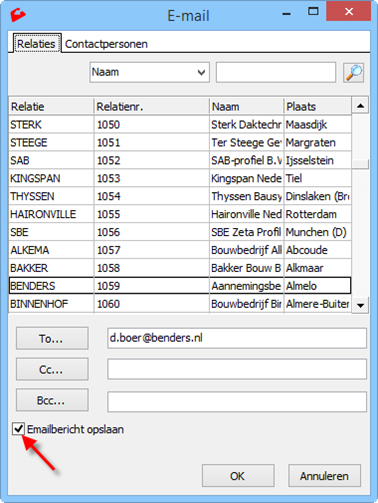Click the empty Cc address field
This screenshot has width=378, height=503.
tap(237, 369)
